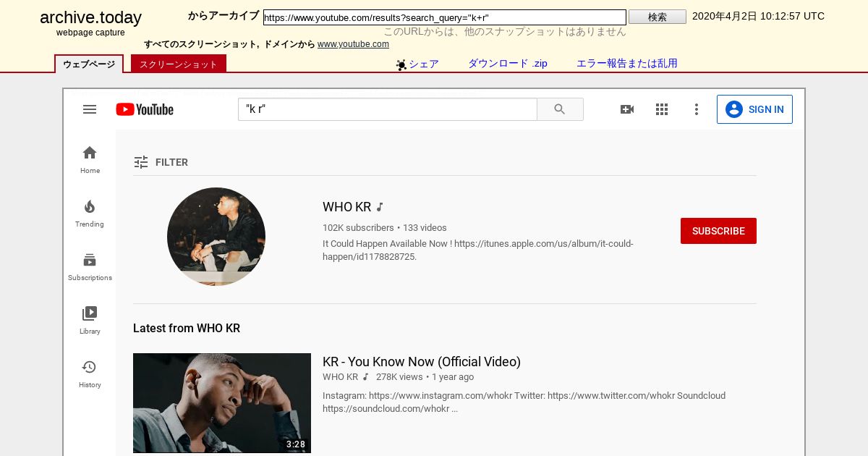Open KR - You Know Now video title
This screenshot has height=456, width=868.
(422, 362)
